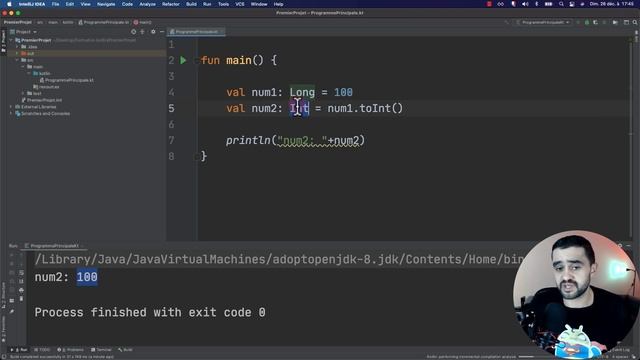Open the Apple menu

click(9, 4)
